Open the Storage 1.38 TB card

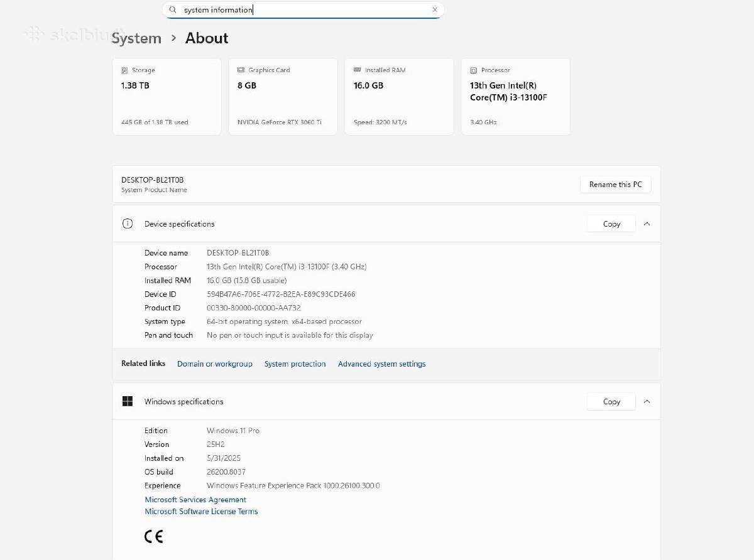(167, 97)
